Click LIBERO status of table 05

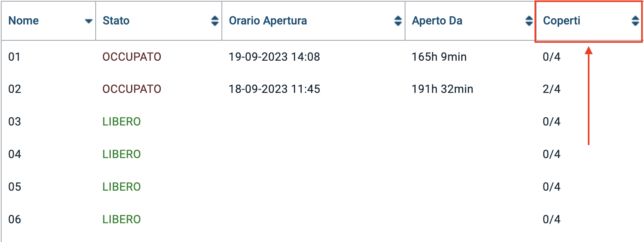pos(121,187)
